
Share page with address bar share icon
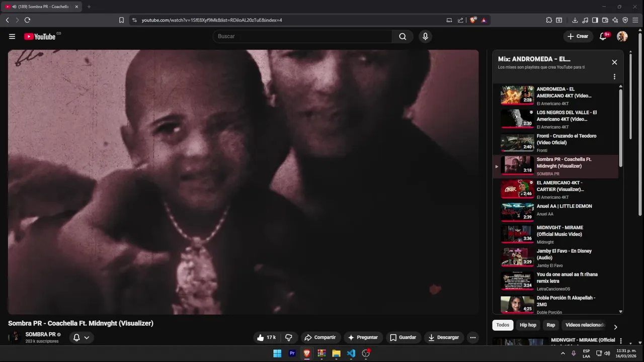(x=460, y=20)
